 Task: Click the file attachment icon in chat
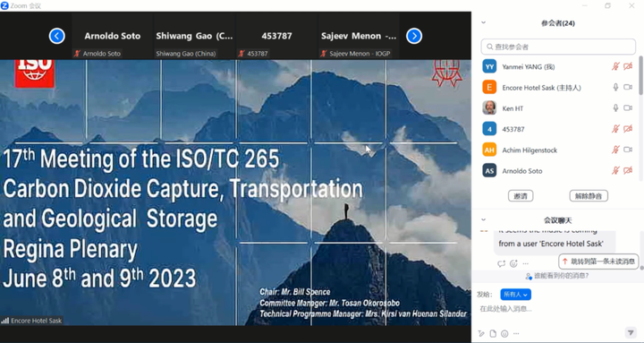coord(493,333)
